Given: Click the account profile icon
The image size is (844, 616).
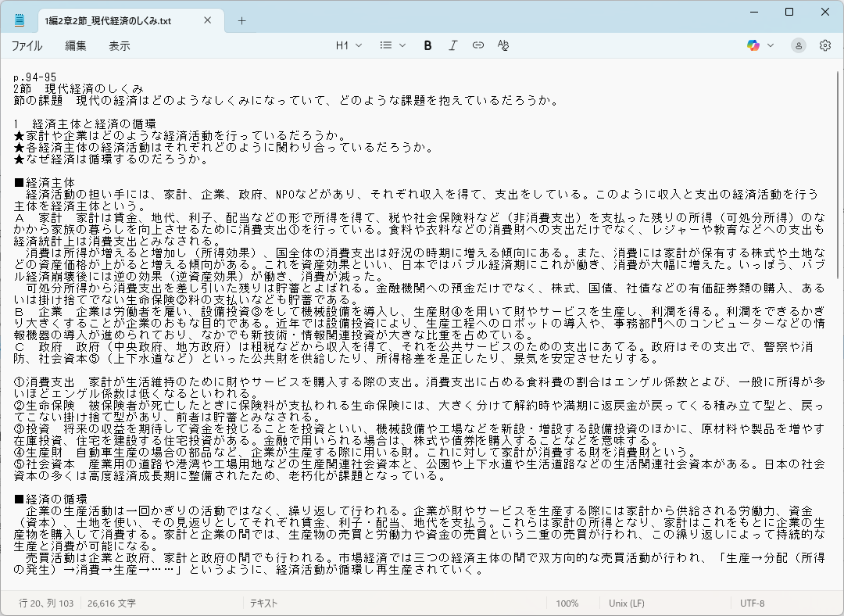Looking at the screenshot, I should (798, 45).
